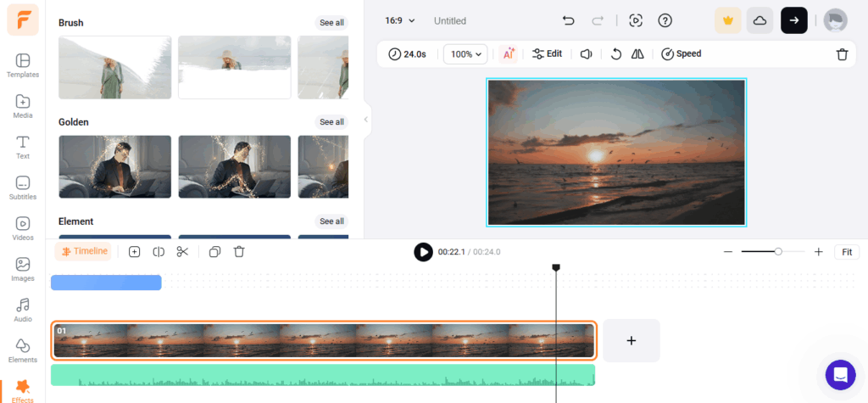Apply the second Golden effect thumbnail
The image size is (868, 403).
tap(235, 167)
